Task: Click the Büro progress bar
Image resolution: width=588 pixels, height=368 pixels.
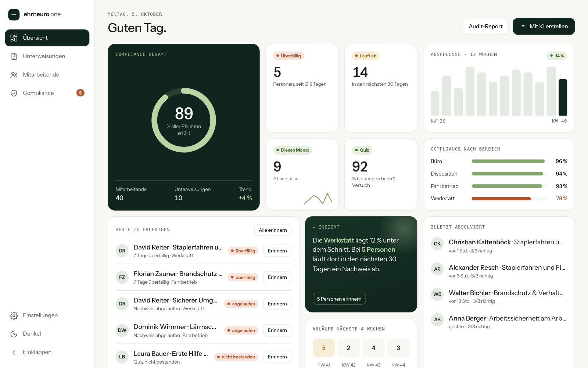Action: [x=510, y=161]
